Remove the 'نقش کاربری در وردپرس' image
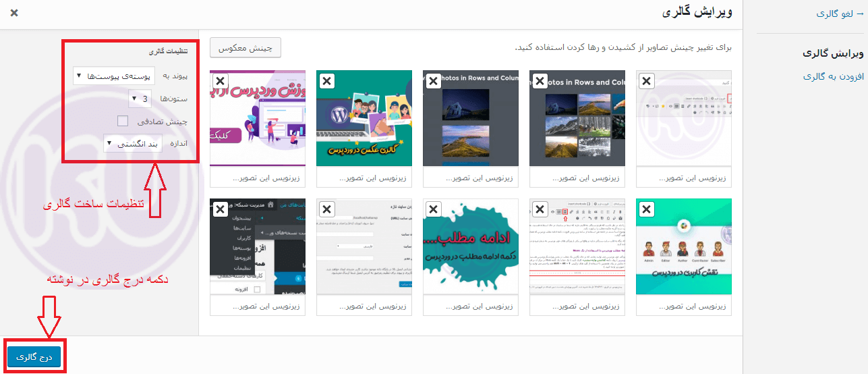The width and height of the screenshot is (868, 374). click(x=646, y=209)
